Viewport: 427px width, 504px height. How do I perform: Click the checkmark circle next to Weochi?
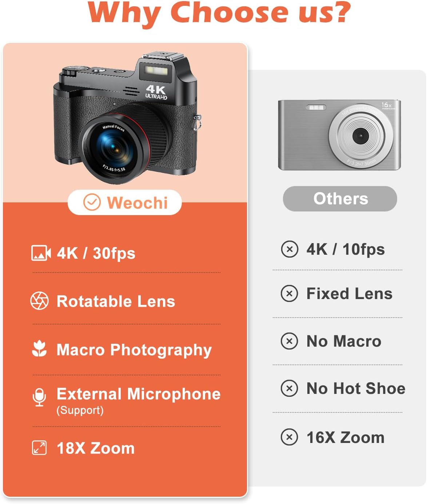[92, 202]
